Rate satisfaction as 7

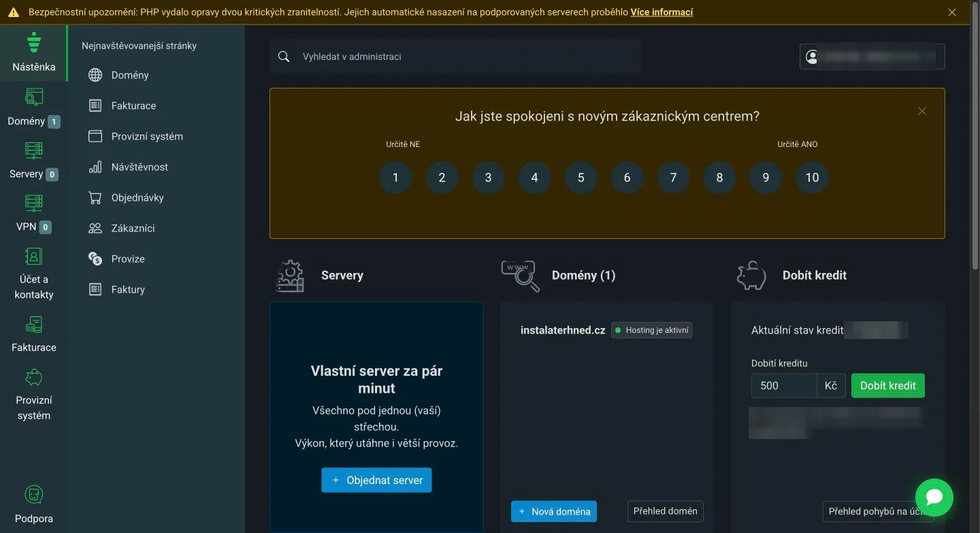[x=673, y=178]
